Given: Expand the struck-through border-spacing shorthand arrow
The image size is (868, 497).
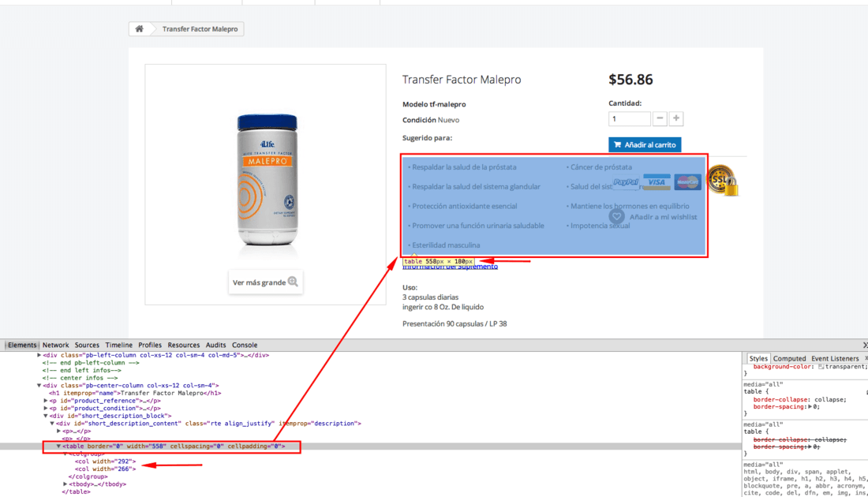Looking at the screenshot, I should [x=810, y=447].
